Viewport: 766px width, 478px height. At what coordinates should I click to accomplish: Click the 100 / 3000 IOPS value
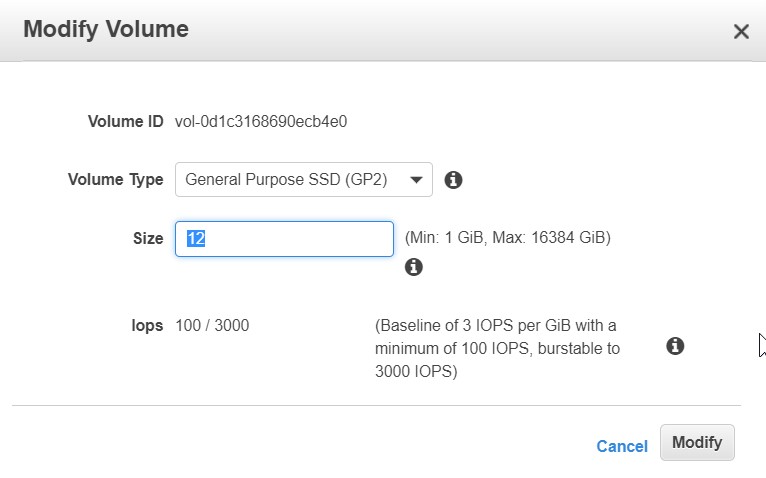click(x=212, y=326)
